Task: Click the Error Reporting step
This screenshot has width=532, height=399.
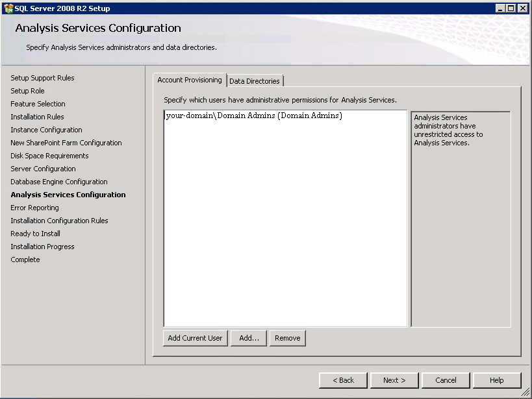Action: click(34, 208)
